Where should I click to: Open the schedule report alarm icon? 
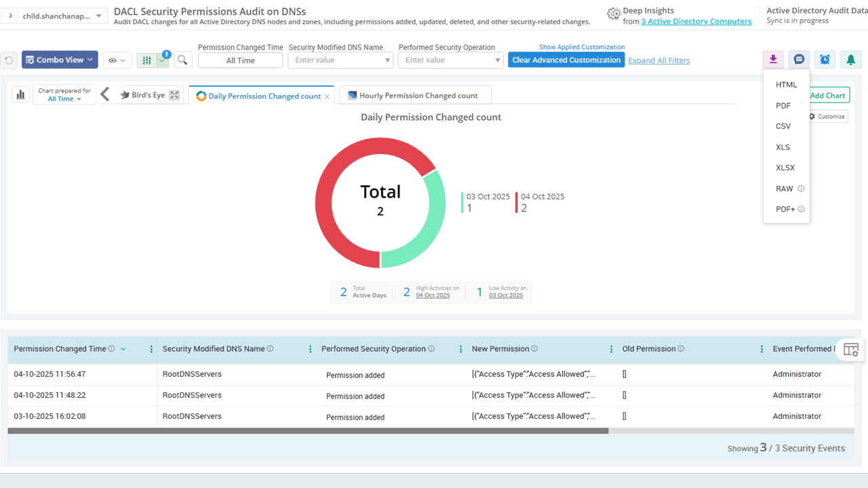click(825, 60)
